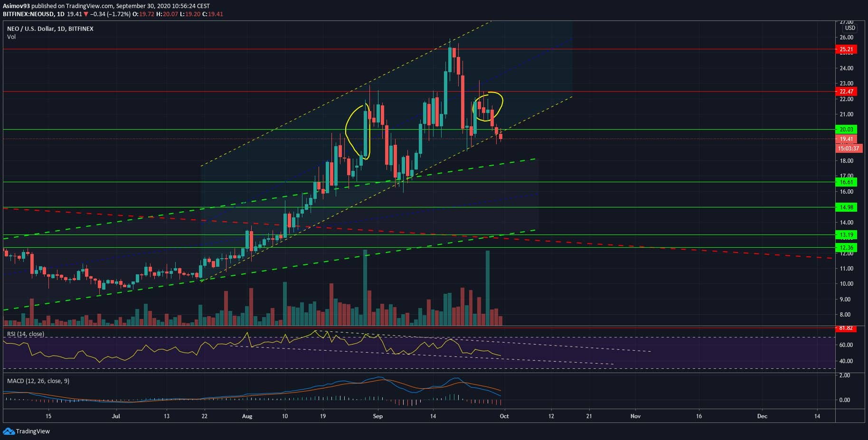
Task: Click the Vol indicator label
Action: tap(11, 37)
